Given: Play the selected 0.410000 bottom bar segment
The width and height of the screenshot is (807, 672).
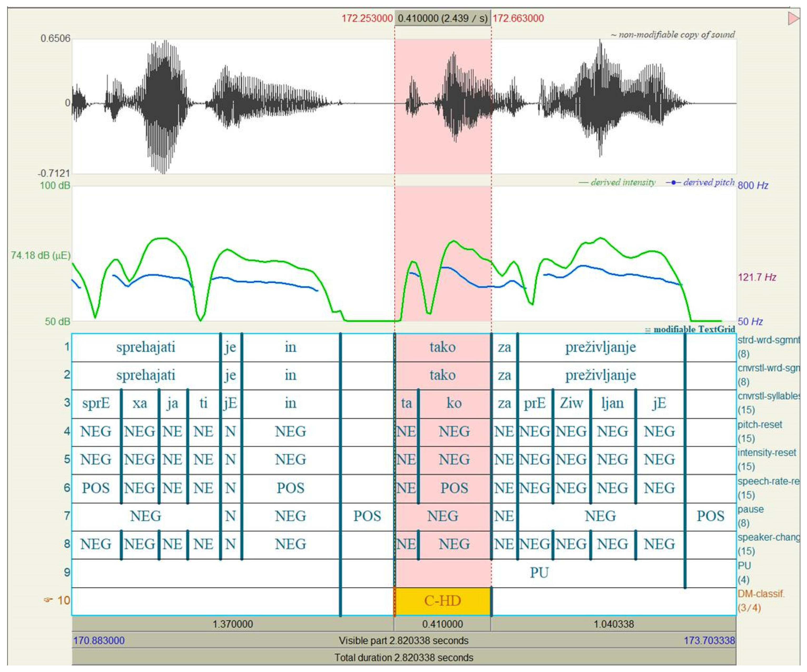Looking at the screenshot, I should [x=442, y=624].
